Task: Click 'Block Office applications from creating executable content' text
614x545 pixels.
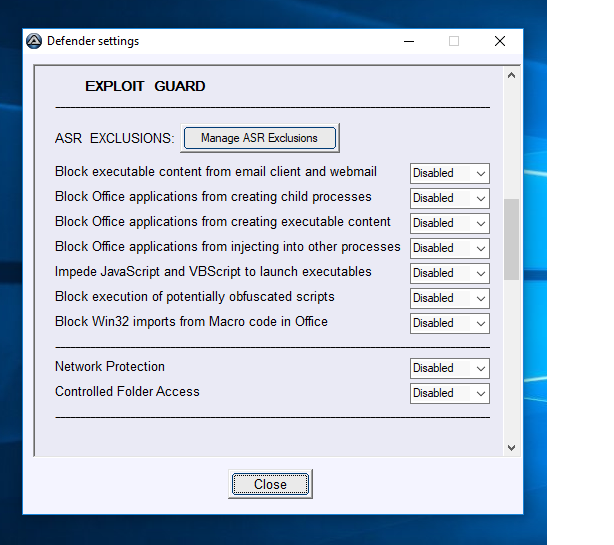Action: click(223, 222)
